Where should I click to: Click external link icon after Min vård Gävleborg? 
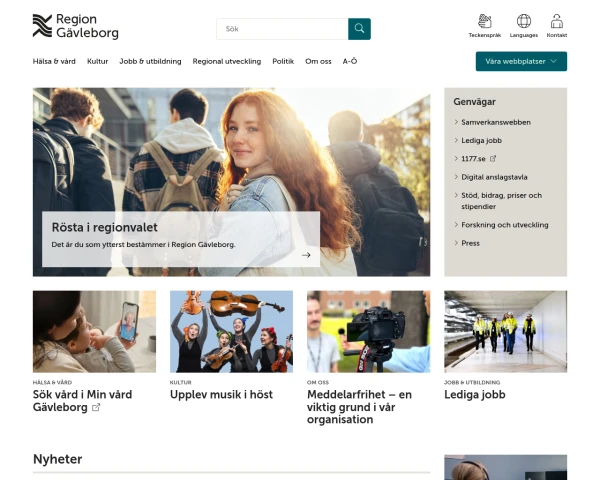pos(96,407)
